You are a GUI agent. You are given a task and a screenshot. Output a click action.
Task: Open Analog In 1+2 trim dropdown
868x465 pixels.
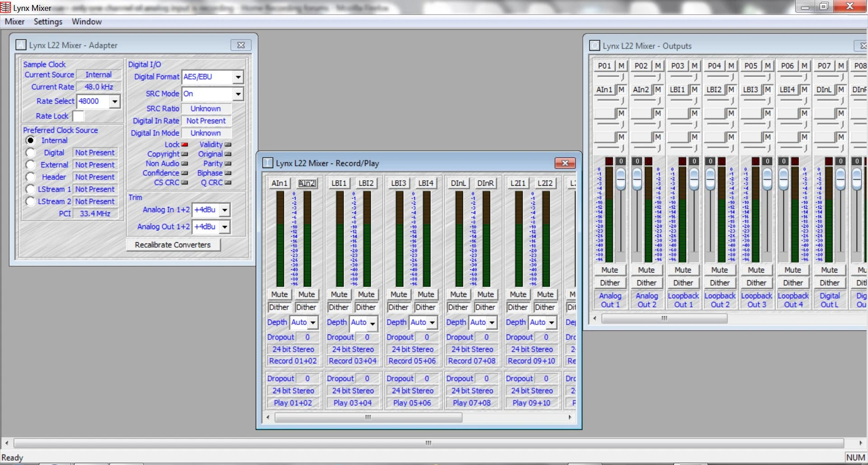tap(225, 210)
